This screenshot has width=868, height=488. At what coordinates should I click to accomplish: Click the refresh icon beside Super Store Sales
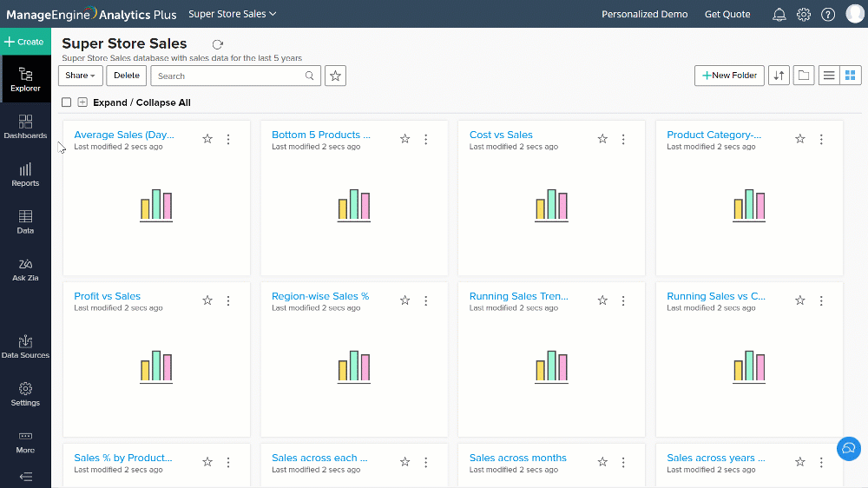pos(217,44)
